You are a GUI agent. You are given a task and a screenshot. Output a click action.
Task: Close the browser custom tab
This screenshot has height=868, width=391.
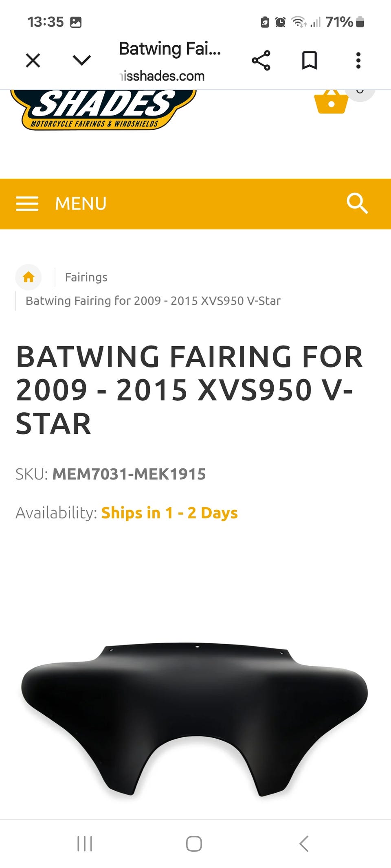[33, 61]
